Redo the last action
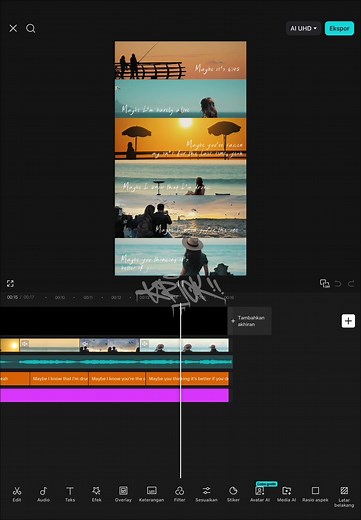This screenshot has width=361, height=520. 351,284
